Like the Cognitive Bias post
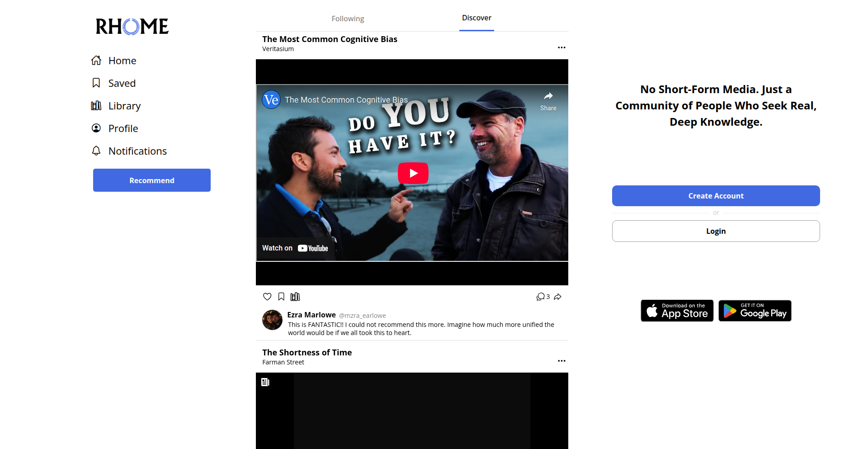This screenshot has height=449, width=868. click(267, 297)
